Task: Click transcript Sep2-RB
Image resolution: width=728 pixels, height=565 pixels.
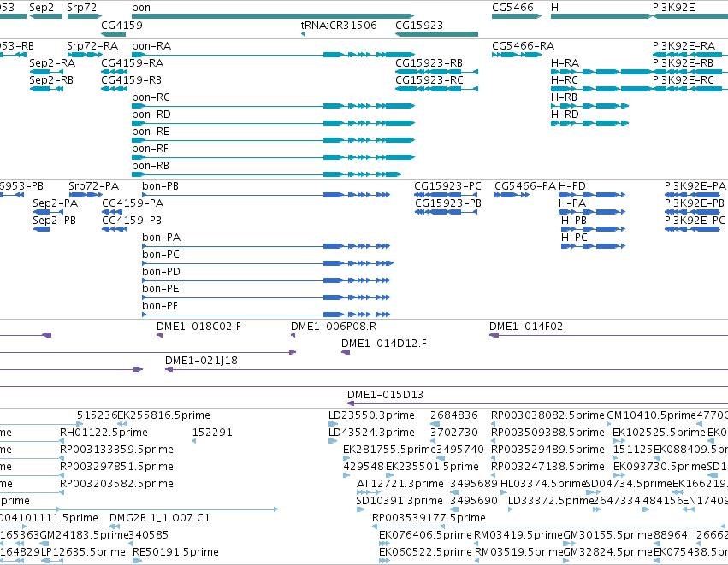Action: (46, 89)
